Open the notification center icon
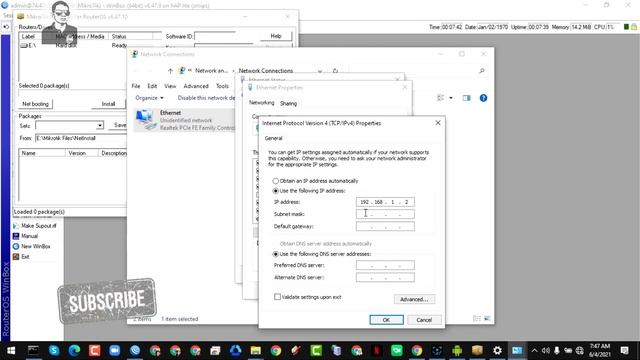The height and width of the screenshot is (360, 640). (624, 351)
